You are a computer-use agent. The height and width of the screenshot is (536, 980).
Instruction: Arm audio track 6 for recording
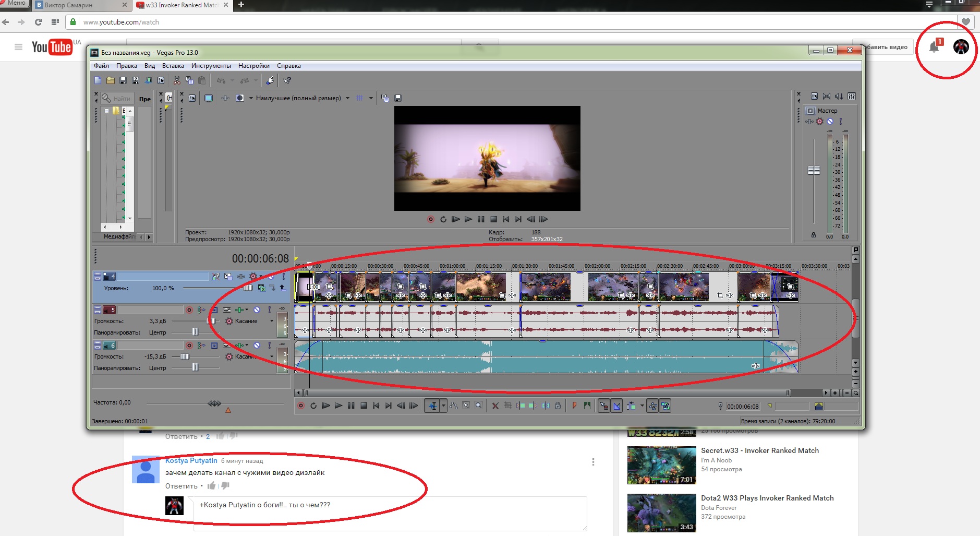[189, 345]
